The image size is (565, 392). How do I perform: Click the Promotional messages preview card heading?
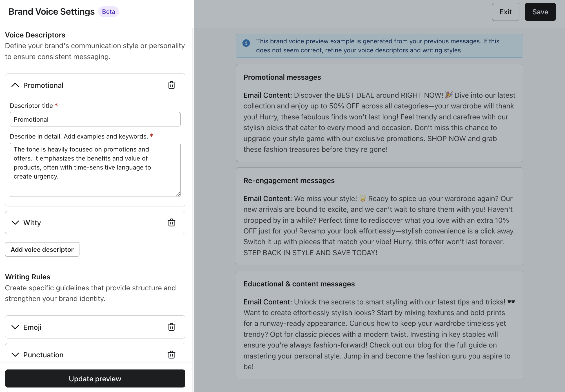tap(282, 77)
